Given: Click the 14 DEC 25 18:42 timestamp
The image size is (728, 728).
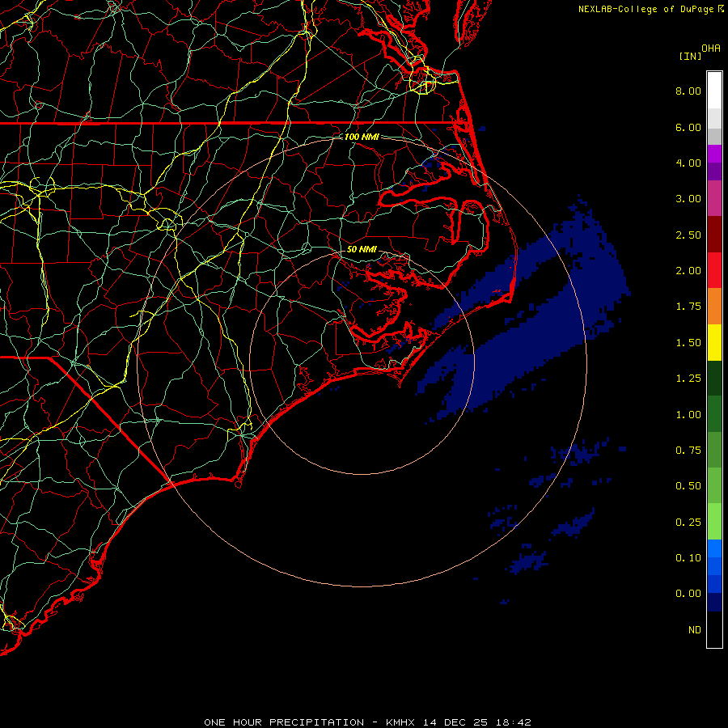Looking at the screenshot, I should coord(476,722).
